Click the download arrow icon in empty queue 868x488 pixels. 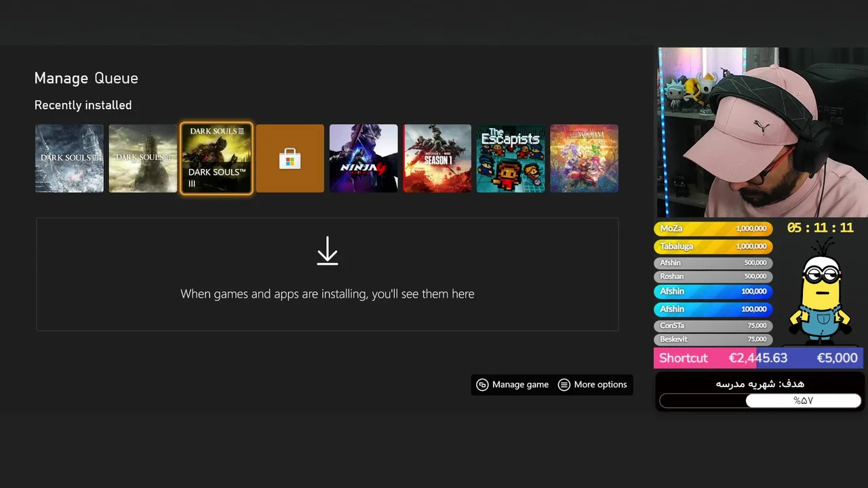[x=328, y=251]
